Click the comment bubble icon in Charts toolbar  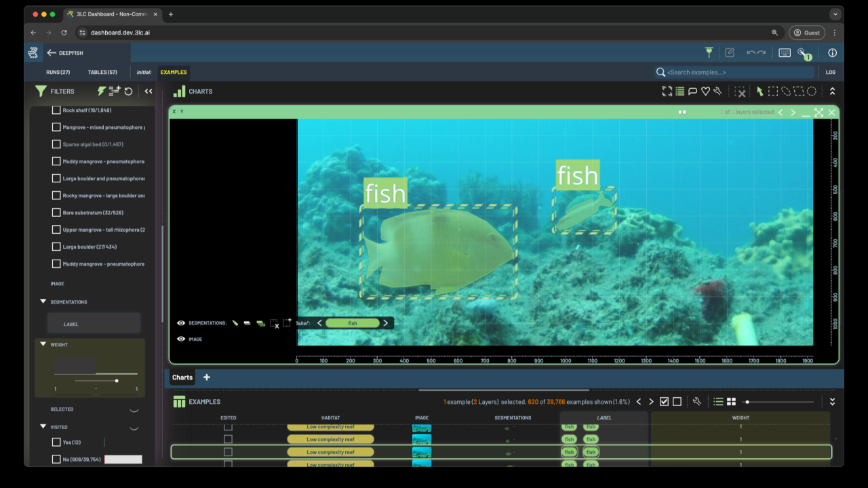click(692, 91)
